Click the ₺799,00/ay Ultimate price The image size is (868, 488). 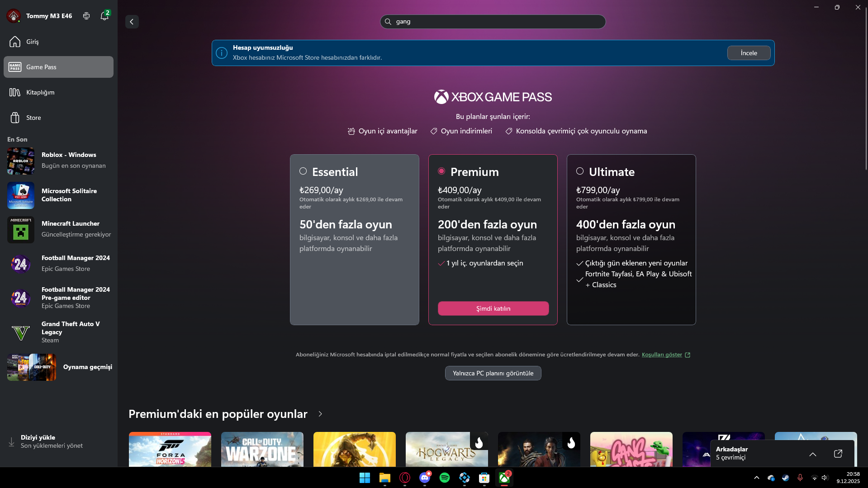pyautogui.click(x=598, y=190)
